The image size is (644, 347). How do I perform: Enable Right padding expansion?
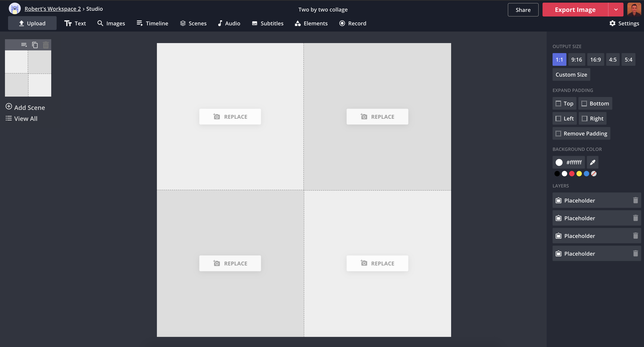pos(593,118)
